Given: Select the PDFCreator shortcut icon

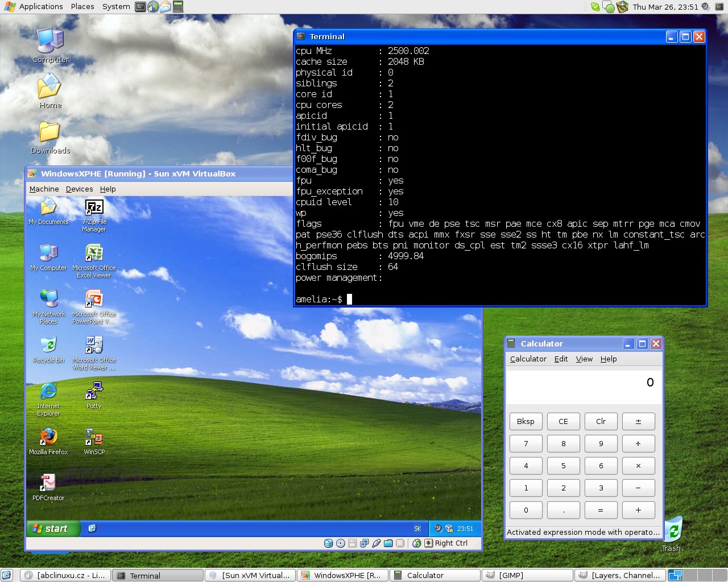Looking at the screenshot, I should click(48, 488).
